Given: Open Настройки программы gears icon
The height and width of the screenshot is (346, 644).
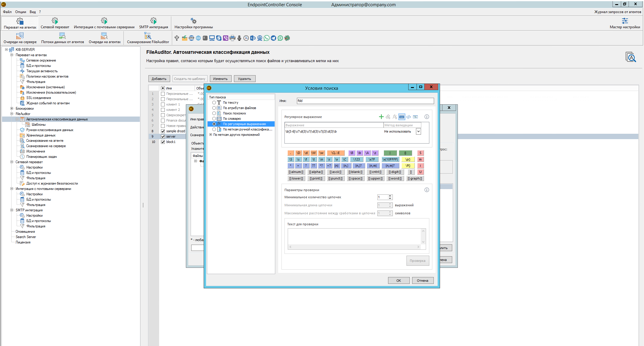Looking at the screenshot, I should [x=194, y=21].
